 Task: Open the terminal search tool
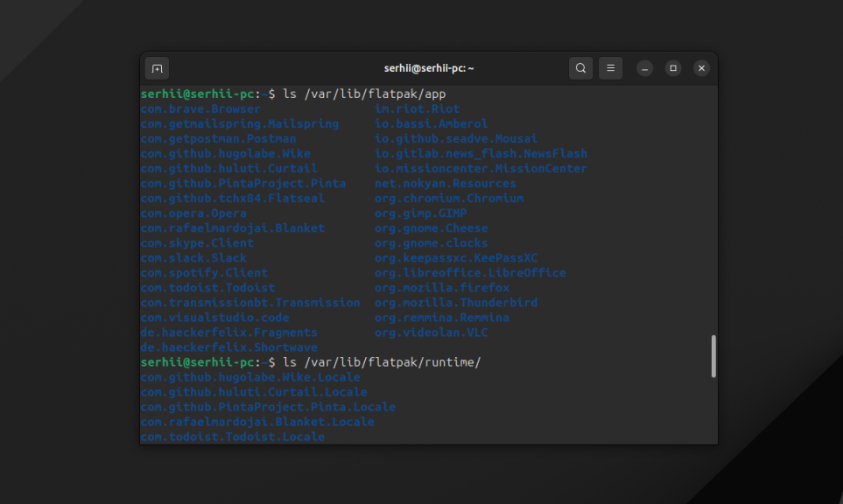tap(580, 68)
